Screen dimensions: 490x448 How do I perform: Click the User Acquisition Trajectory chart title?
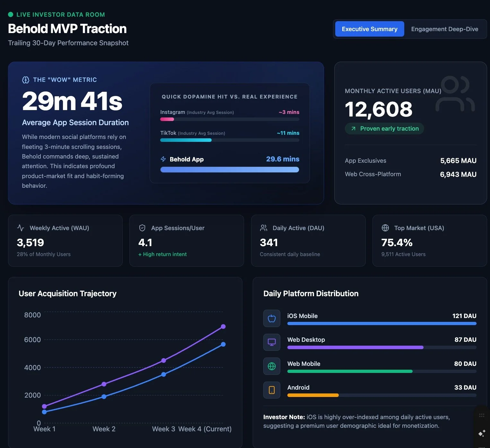pyautogui.click(x=67, y=294)
